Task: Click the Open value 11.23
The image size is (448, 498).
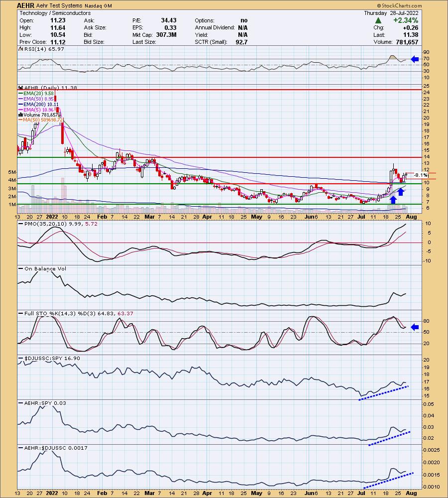Action: pos(58,20)
